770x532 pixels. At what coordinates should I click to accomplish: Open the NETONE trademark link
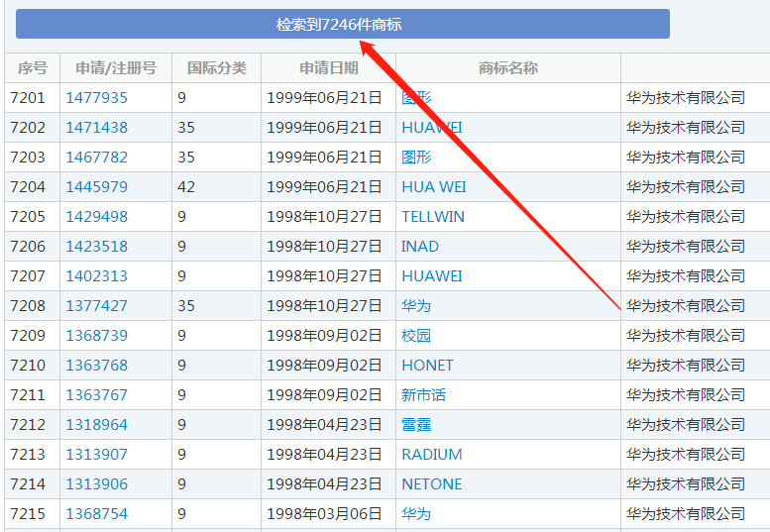[x=432, y=484]
